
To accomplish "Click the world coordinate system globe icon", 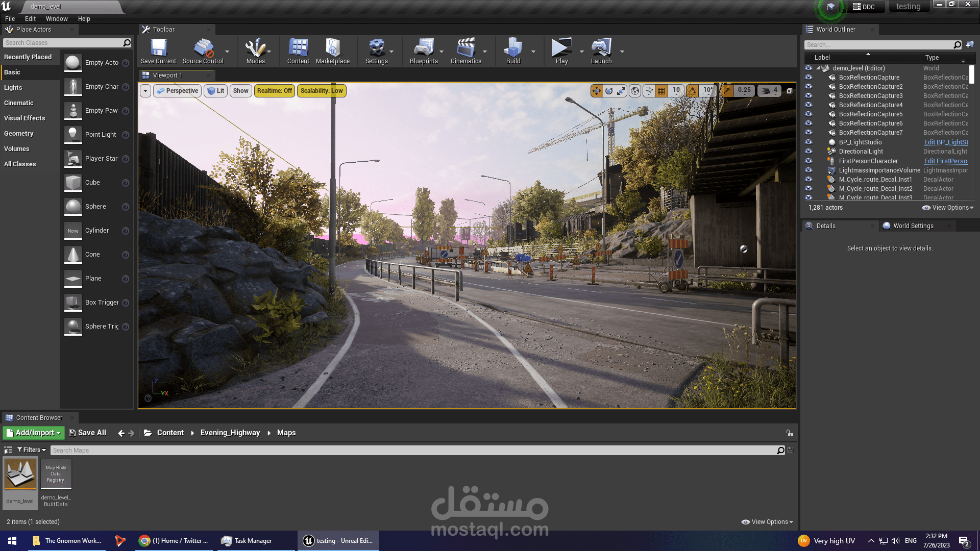I will click(635, 91).
